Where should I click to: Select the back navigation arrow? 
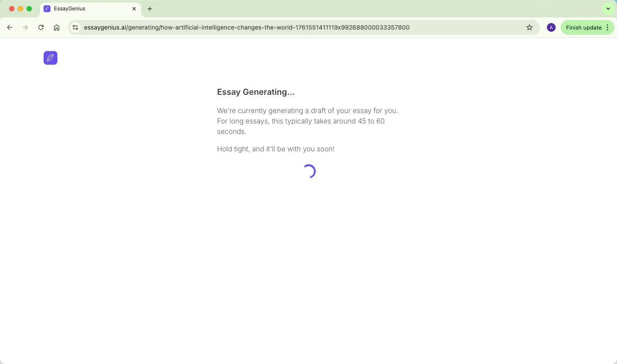click(10, 27)
